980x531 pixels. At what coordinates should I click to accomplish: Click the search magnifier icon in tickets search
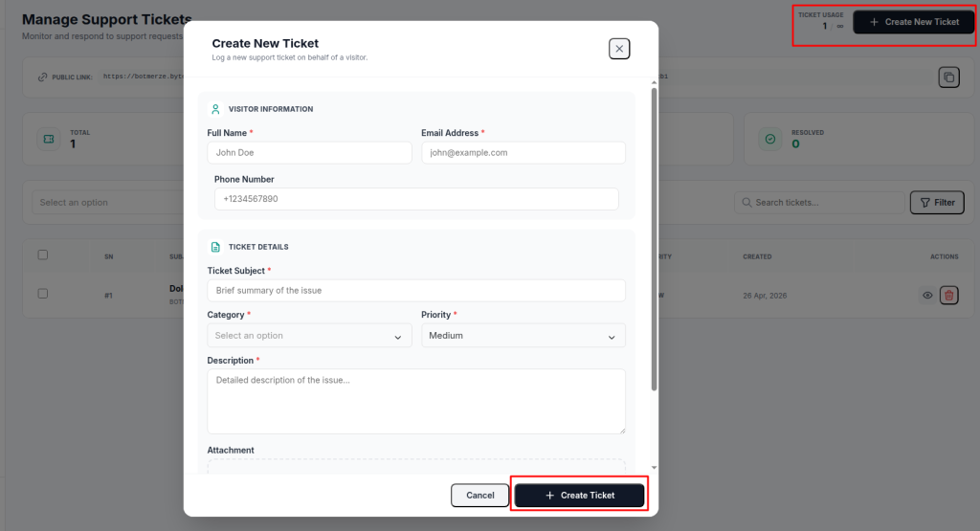pos(746,203)
